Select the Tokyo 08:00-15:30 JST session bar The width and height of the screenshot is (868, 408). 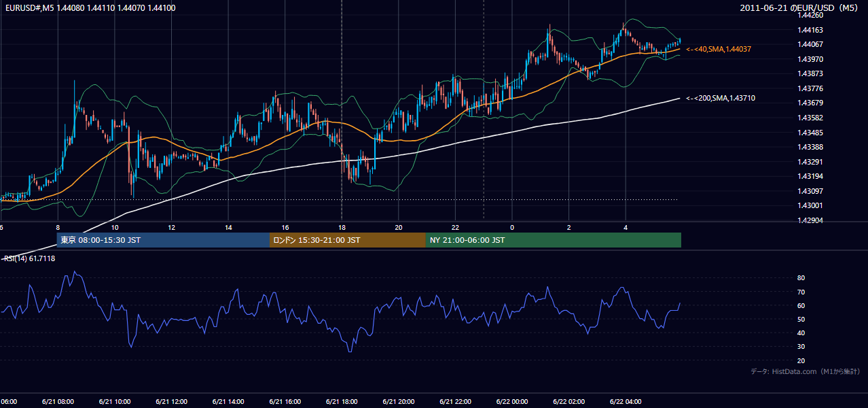click(163, 240)
